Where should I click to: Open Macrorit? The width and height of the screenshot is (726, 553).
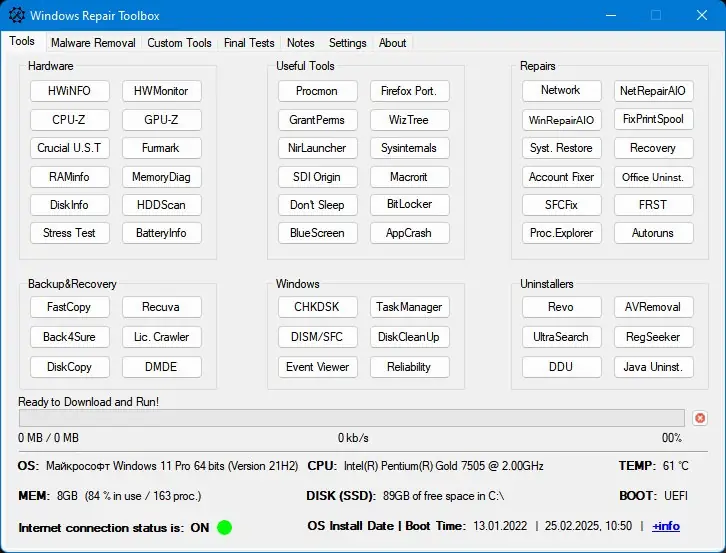tap(409, 176)
